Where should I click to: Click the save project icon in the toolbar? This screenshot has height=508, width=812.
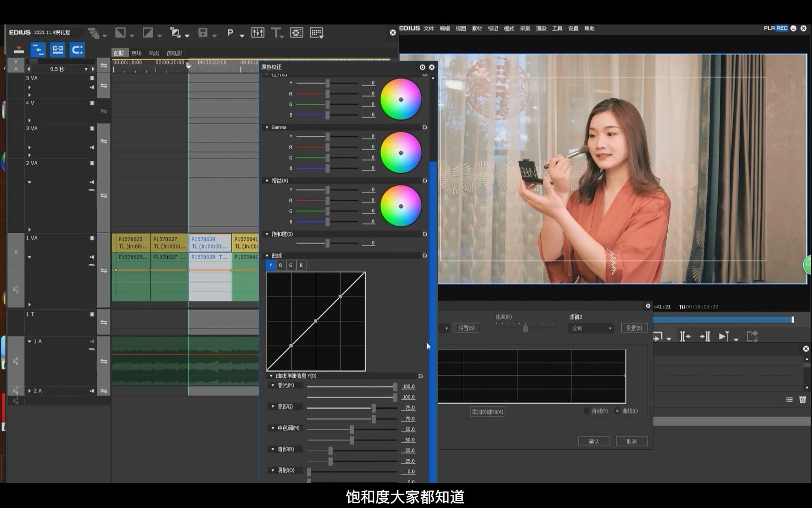pos(203,32)
